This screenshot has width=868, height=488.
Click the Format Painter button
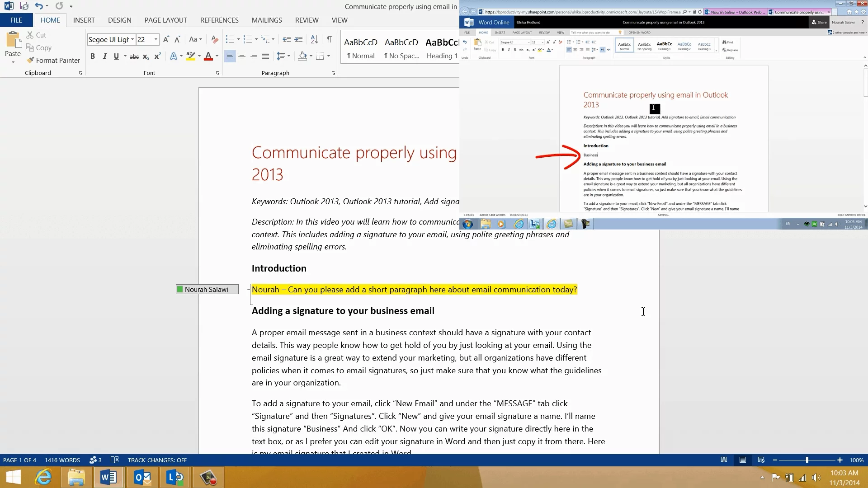click(x=53, y=60)
